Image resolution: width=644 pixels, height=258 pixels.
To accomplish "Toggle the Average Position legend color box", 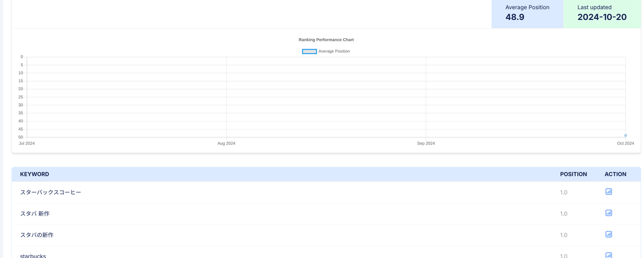I will click(309, 52).
